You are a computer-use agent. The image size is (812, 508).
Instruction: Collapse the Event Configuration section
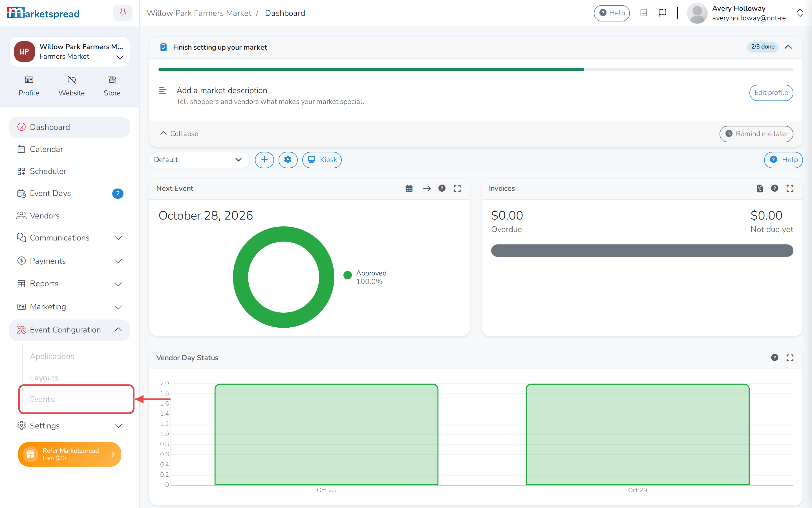[69, 330]
